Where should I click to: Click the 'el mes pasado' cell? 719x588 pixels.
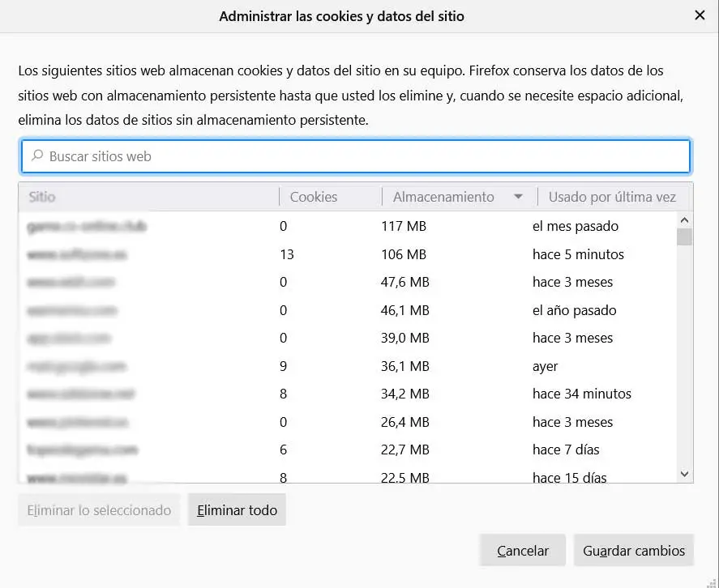[575, 226]
